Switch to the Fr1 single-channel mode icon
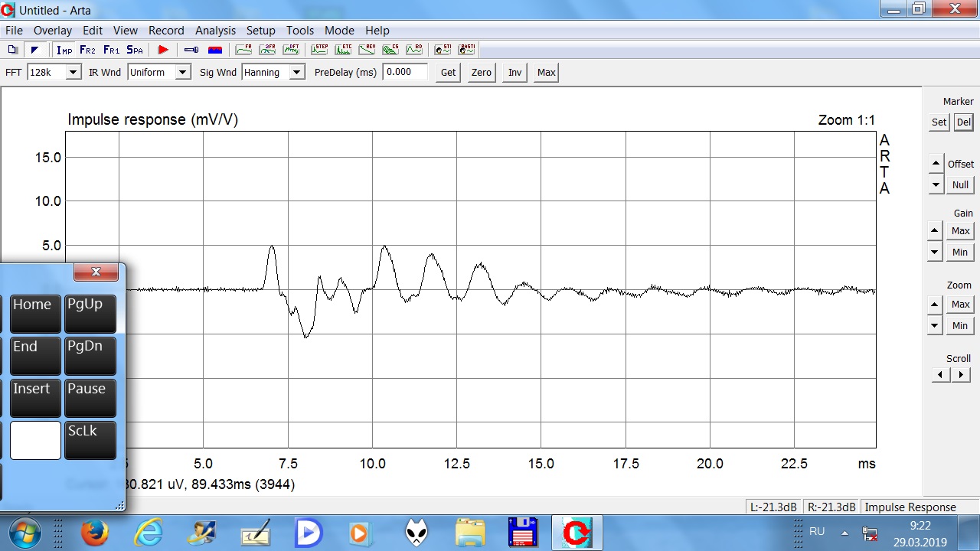Image resolution: width=980 pixels, height=551 pixels. coord(112,50)
